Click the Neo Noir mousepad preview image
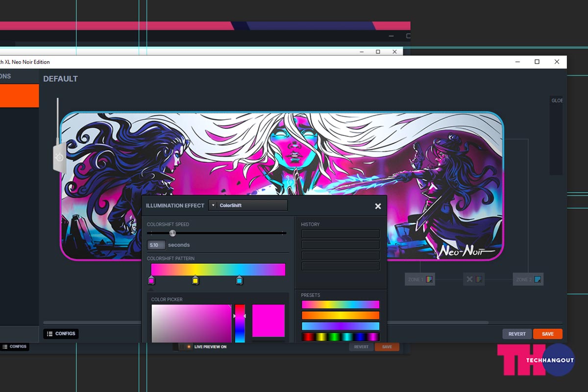The height and width of the screenshot is (392, 588). pyautogui.click(x=282, y=186)
